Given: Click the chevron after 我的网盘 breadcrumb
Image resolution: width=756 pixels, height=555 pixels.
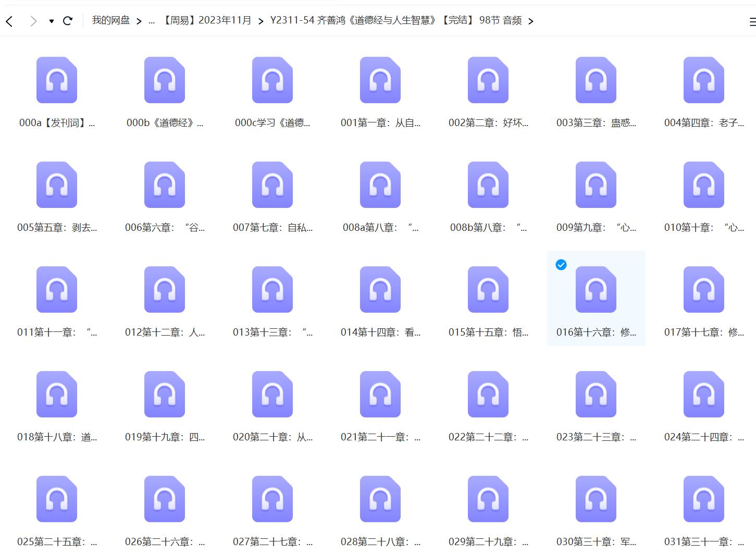Looking at the screenshot, I should tap(139, 21).
